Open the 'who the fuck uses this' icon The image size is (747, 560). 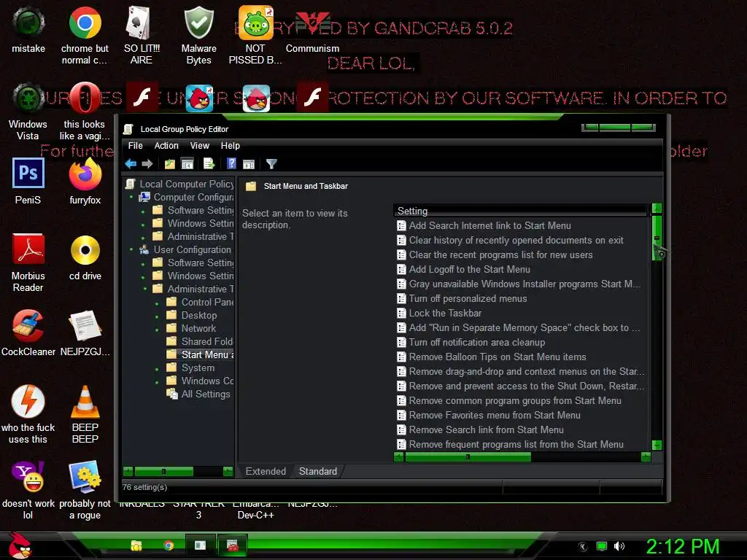click(x=28, y=414)
